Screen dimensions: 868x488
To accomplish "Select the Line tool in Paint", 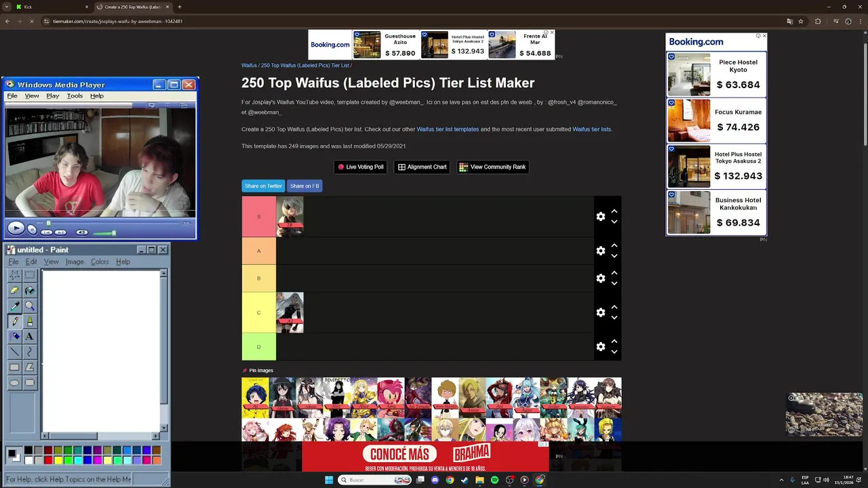I will click(14, 352).
